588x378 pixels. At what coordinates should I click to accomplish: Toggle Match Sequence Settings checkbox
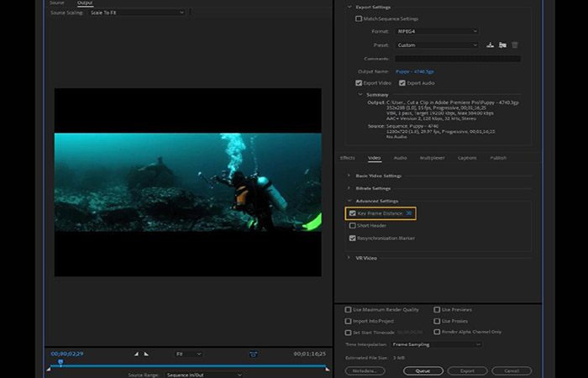pos(359,18)
